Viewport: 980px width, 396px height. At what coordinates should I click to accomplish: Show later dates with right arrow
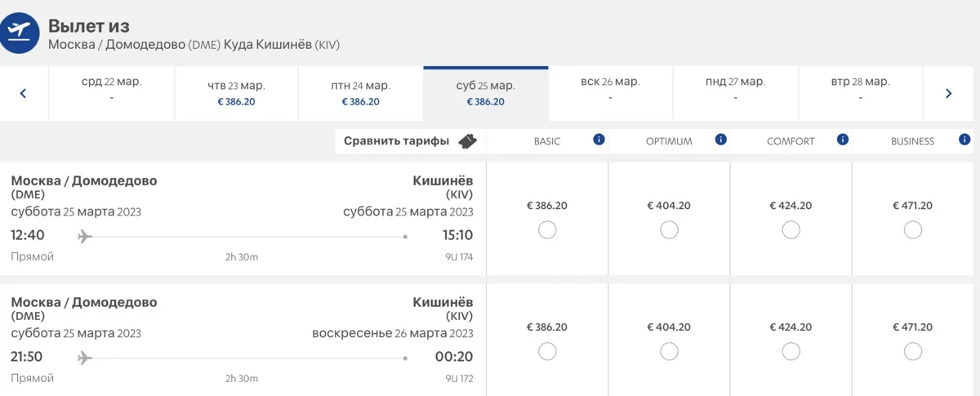948,93
